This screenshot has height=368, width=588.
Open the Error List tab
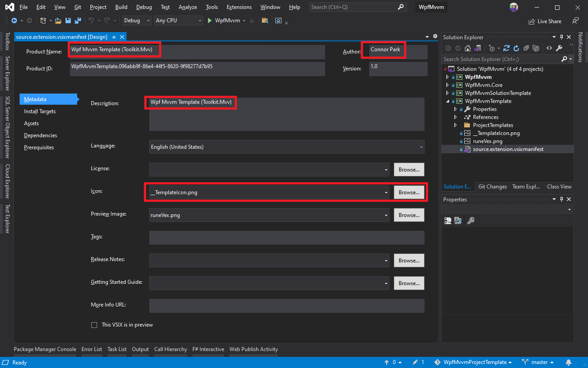coord(92,349)
